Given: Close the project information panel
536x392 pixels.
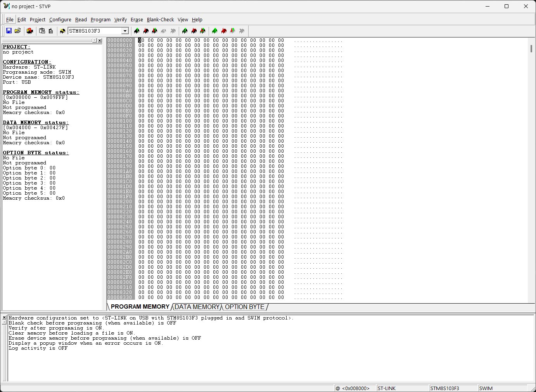Looking at the screenshot, I should [100, 40].
